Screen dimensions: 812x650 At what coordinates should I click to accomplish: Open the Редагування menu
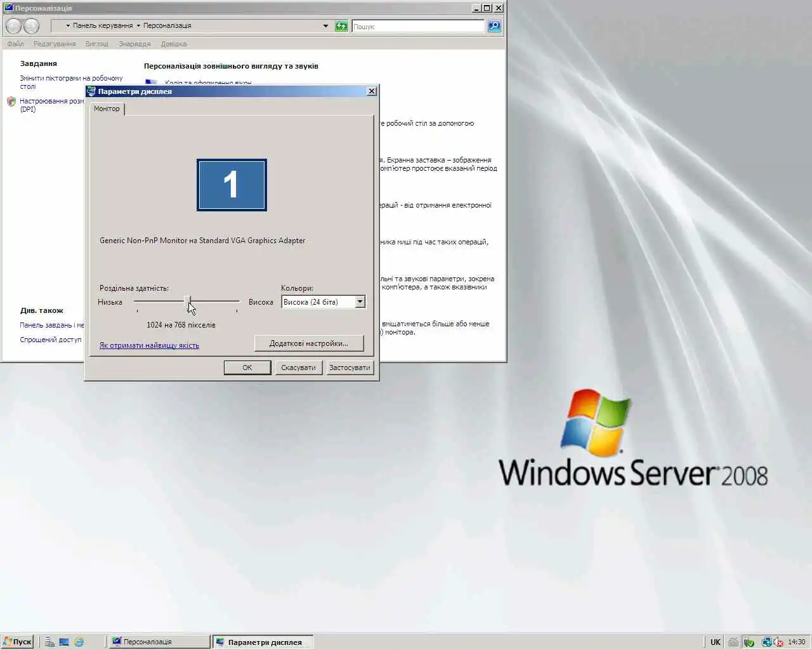pyautogui.click(x=55, y=44)
